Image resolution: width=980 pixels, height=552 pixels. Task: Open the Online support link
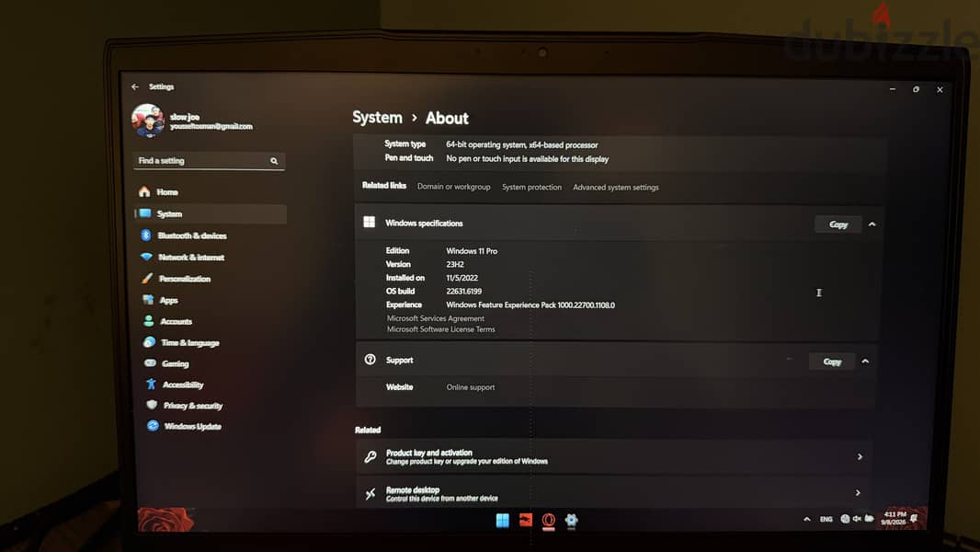point(471,387)
